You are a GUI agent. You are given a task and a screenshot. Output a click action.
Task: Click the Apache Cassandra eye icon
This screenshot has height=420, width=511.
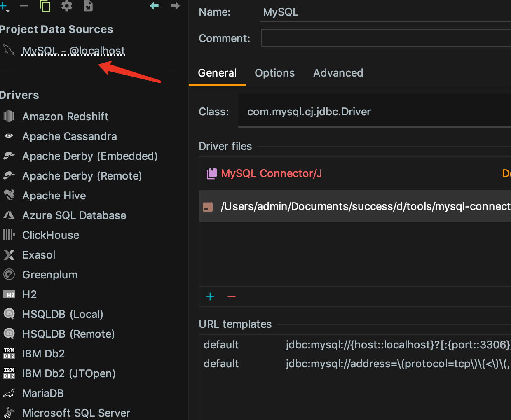click(x=9, y=136)
